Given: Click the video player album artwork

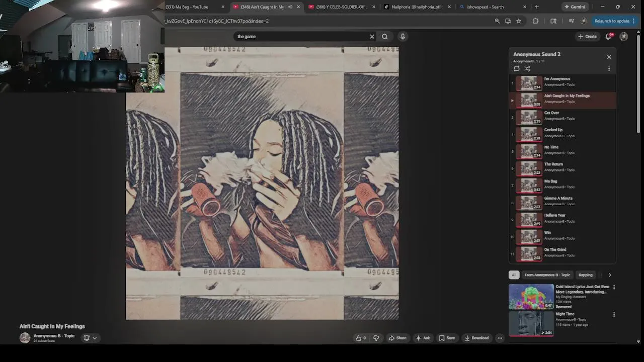Looking at the screenshot, I should [x=262, y=183].
